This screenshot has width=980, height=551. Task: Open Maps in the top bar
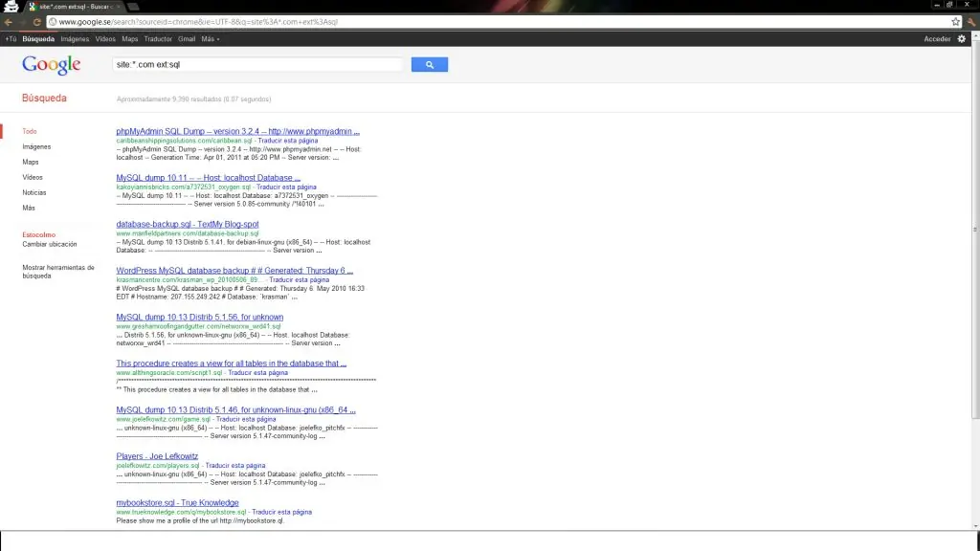[x=129, y=38]
